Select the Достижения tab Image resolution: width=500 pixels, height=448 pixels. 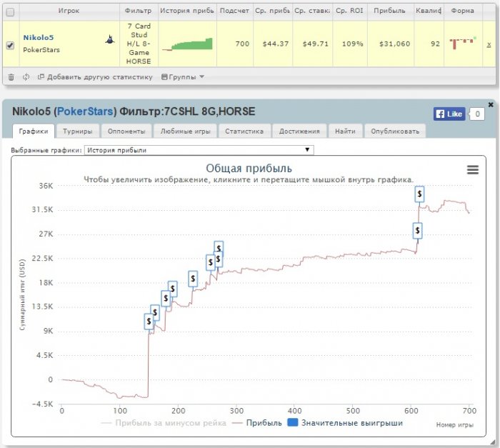299,131
